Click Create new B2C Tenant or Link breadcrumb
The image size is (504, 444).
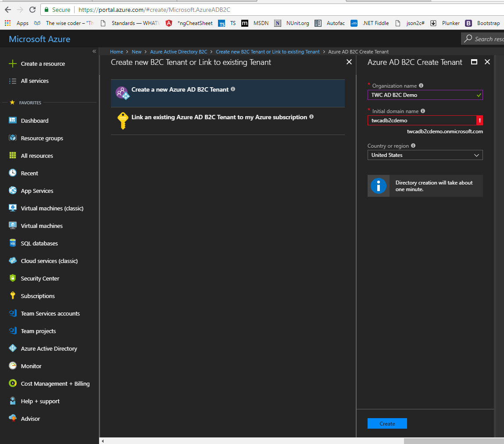[268, 52]
